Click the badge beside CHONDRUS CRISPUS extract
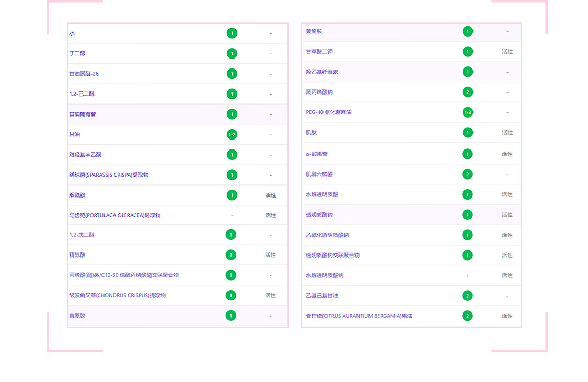Screen dimensions: 588x382 point(230,296)
